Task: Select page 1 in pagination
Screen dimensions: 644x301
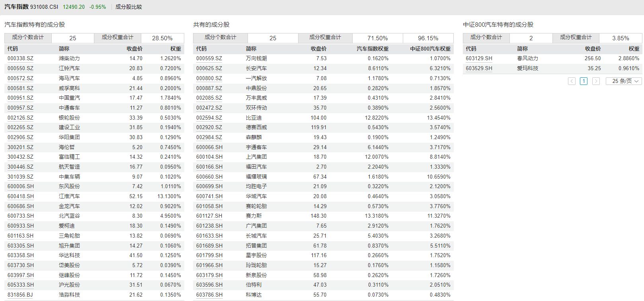Action: (584, 81)
